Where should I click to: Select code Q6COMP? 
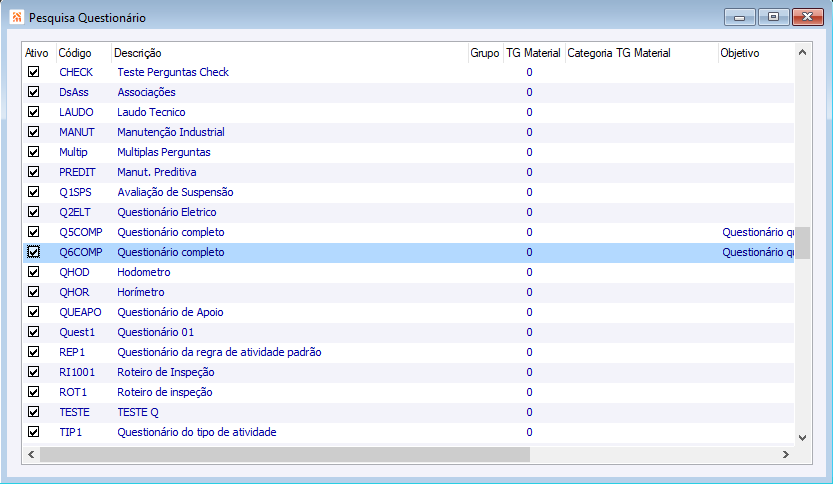pyautogui.click(x=81, y=252)
